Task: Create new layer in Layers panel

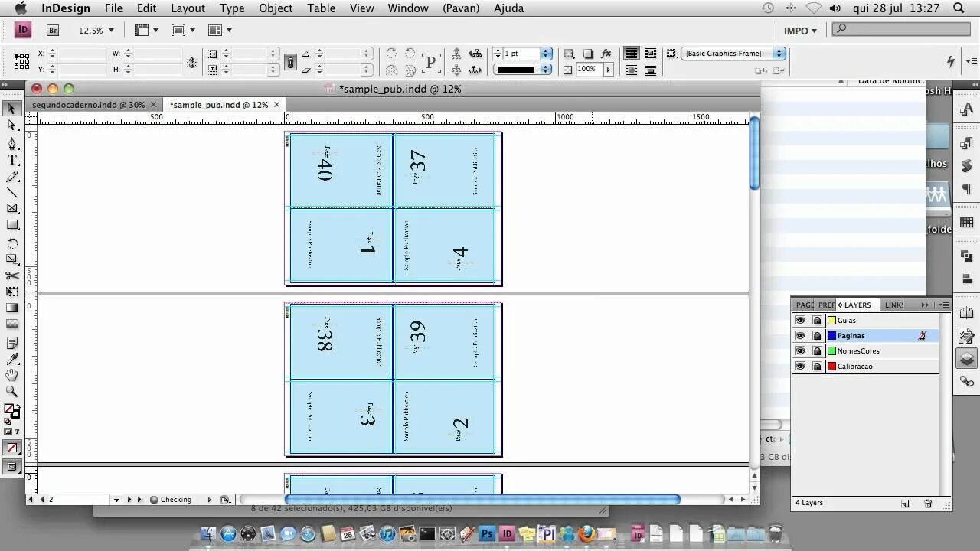Action: [x=905, y=504]
